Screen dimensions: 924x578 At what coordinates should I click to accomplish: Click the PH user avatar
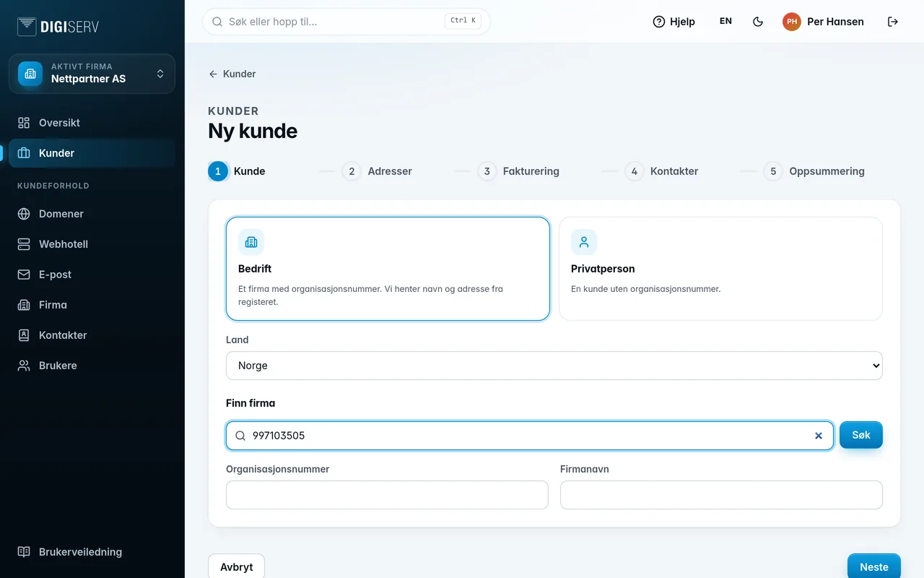pos(792,22)
